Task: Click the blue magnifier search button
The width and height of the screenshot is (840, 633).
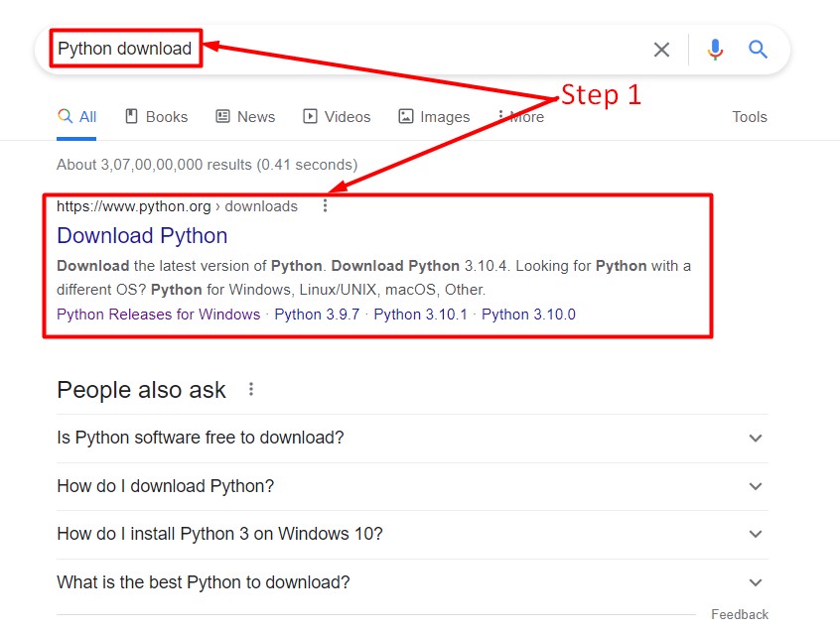Action: click(x=758, y=50)
